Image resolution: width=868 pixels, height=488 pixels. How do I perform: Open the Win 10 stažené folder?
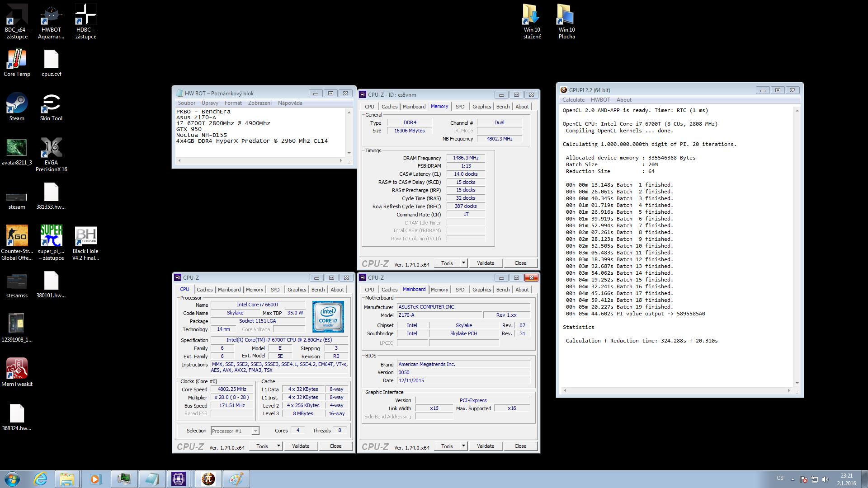[532, 21]
